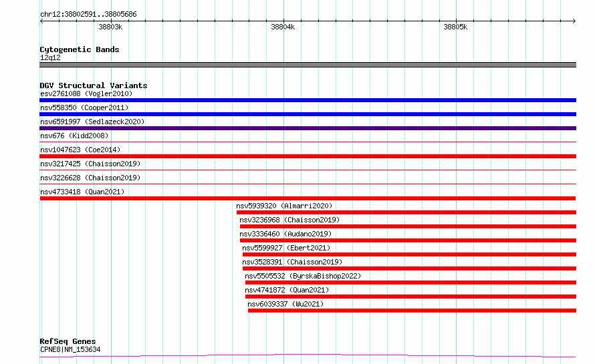Select the nsv3336460 (Audano2019) label
This screenshot has height=364, width=595.
click(285, 234)
